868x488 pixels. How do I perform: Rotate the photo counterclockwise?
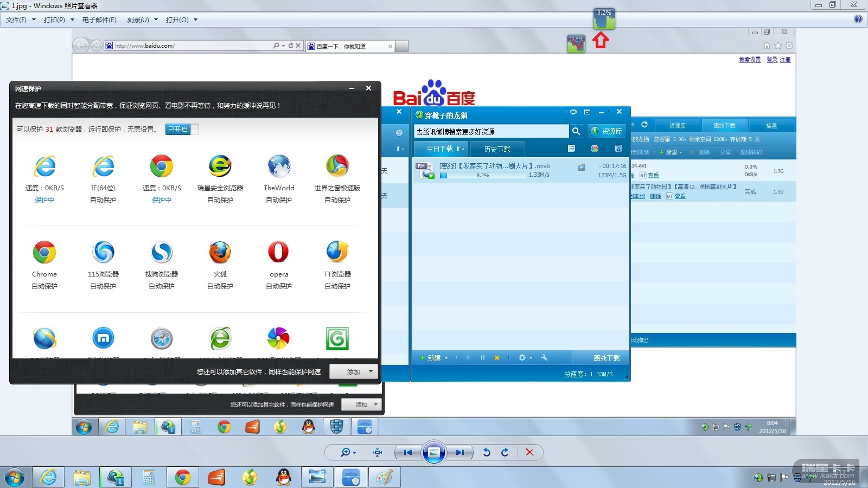(x=487, y=452)
